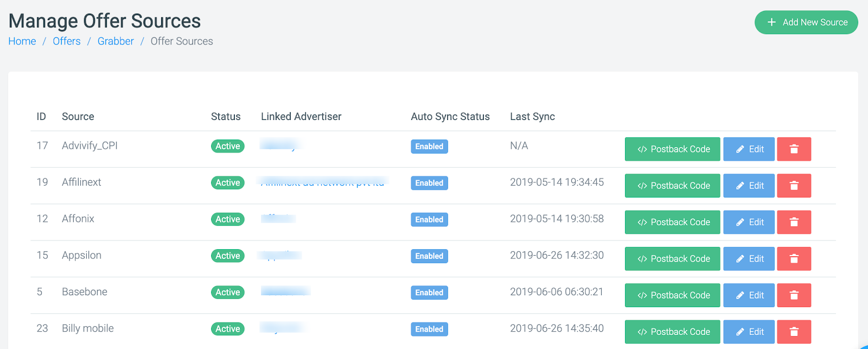Select the Affilinext source name

click(81, 182)
